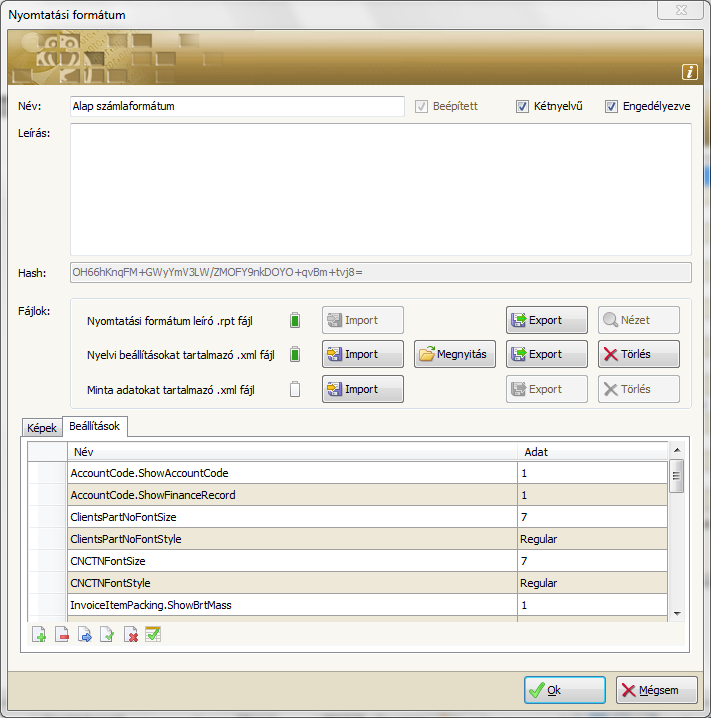Viewport: 711px width, 718px height.
Task: Select the AccountCode.ShowAccountCode row
Action: point(347,473)
